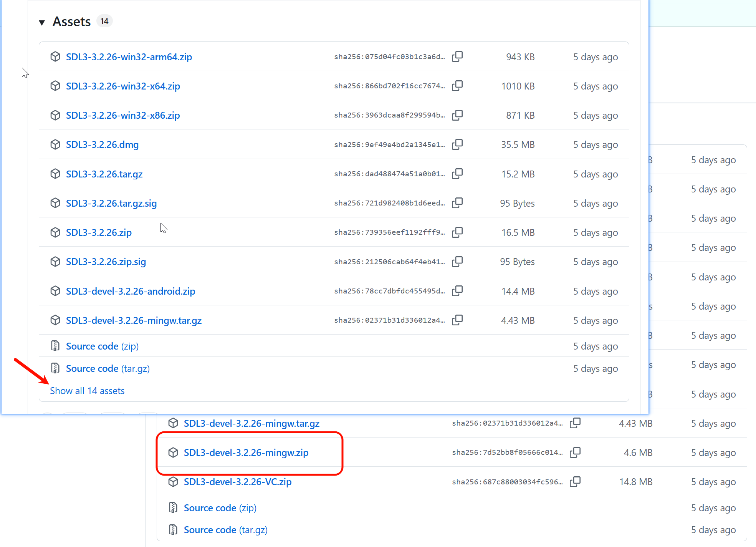Download SDL3-3.2.26-win32-x64.zip
The width and height of the screenshot is (756, 547).
[123, 86]
